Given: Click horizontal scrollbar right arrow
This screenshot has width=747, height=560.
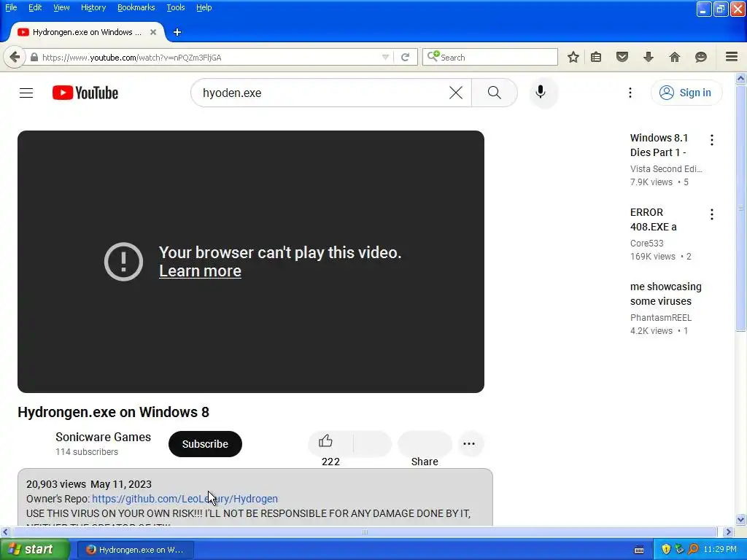Looking at the screenshot, I should [x=728, y=532].
